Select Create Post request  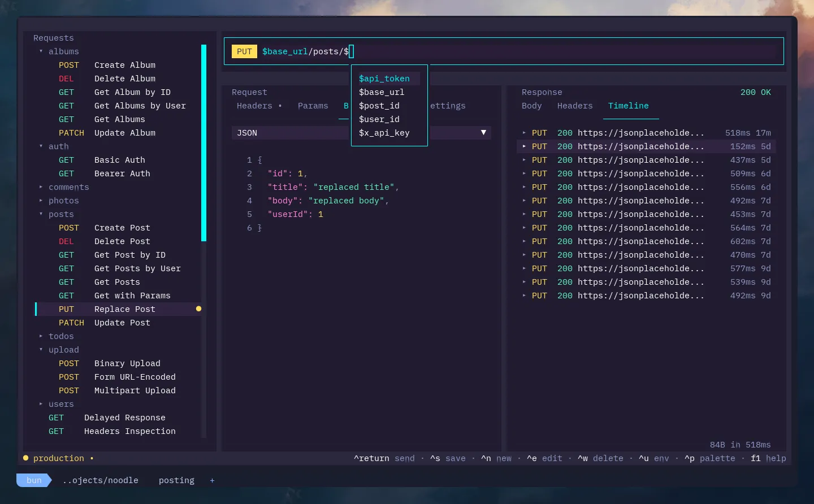click(122, 228)
